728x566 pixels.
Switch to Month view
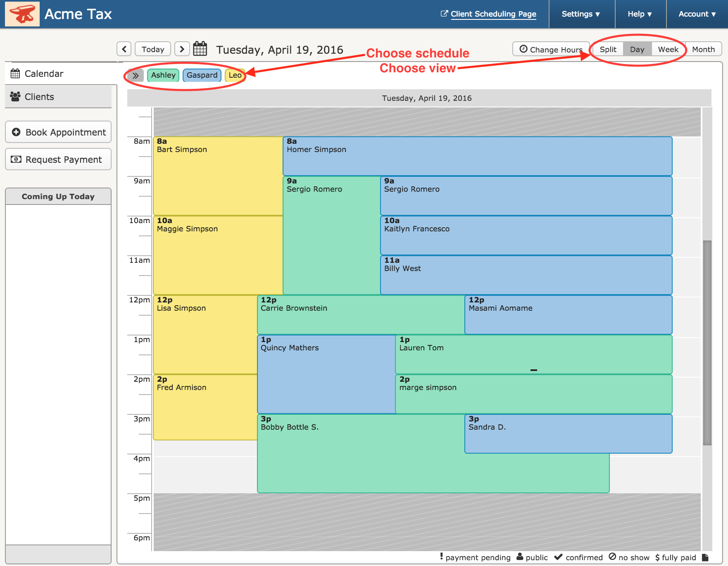point(703,49)
